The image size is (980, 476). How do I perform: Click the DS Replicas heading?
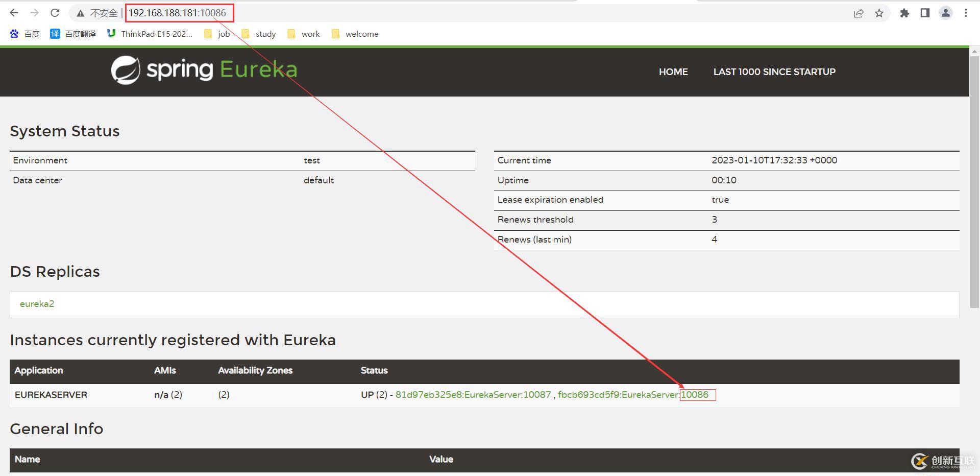tap(55, 272)
